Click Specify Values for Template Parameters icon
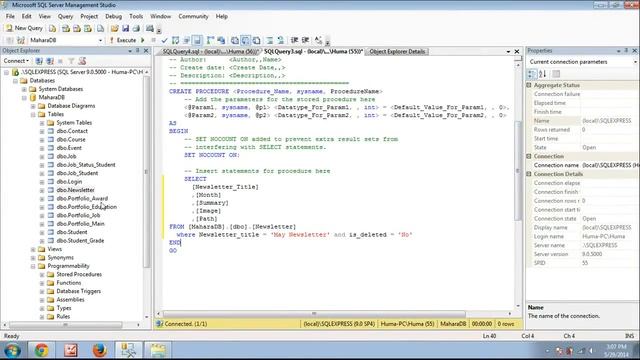 coord(318,40)
